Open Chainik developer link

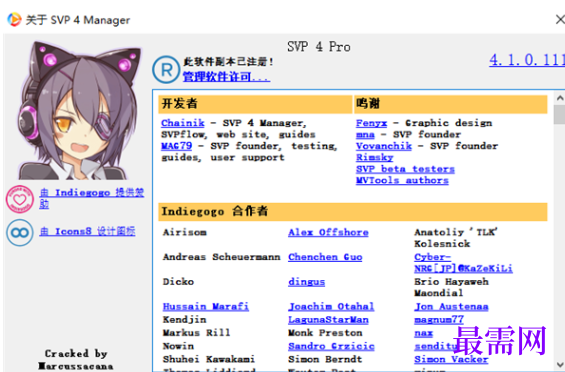click(183, 123)
